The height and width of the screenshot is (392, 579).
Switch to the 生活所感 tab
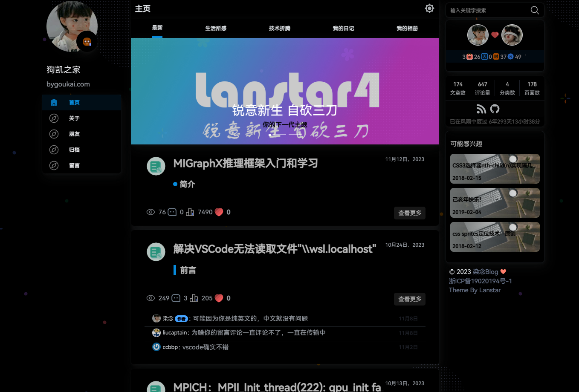coord(216,29)
